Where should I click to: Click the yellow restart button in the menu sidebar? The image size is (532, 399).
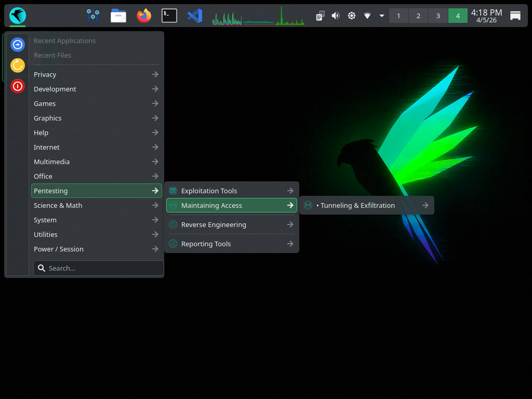click(17, 65)
